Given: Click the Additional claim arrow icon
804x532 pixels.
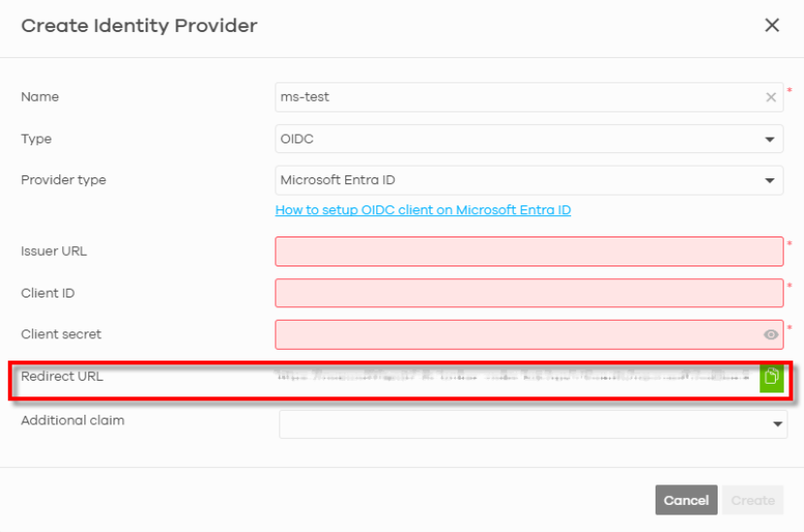Looking at the screenshot, I should click(x=778, y=424).
